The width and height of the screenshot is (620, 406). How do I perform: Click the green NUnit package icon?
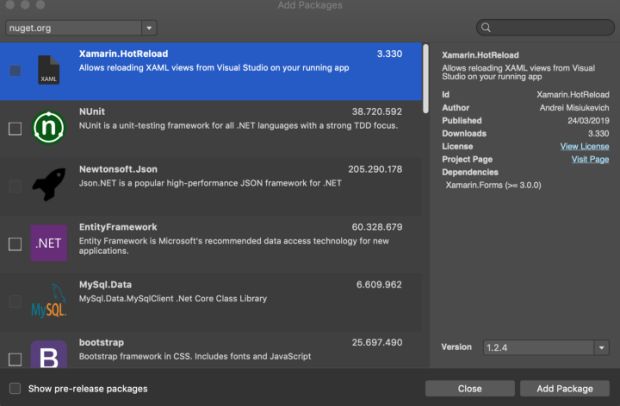point(48,128)
